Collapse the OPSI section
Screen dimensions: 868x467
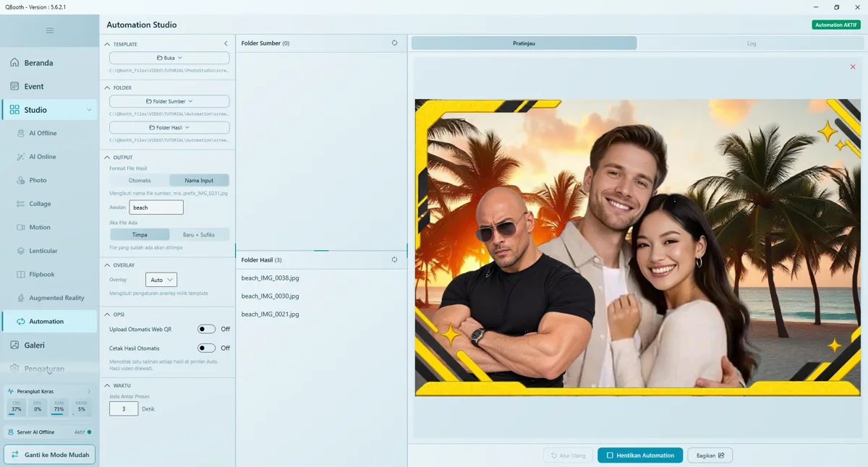click(x=108, y=314)
